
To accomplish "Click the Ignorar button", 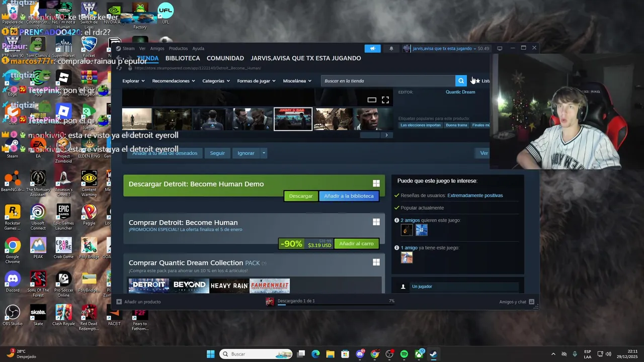I will (246, 153).
